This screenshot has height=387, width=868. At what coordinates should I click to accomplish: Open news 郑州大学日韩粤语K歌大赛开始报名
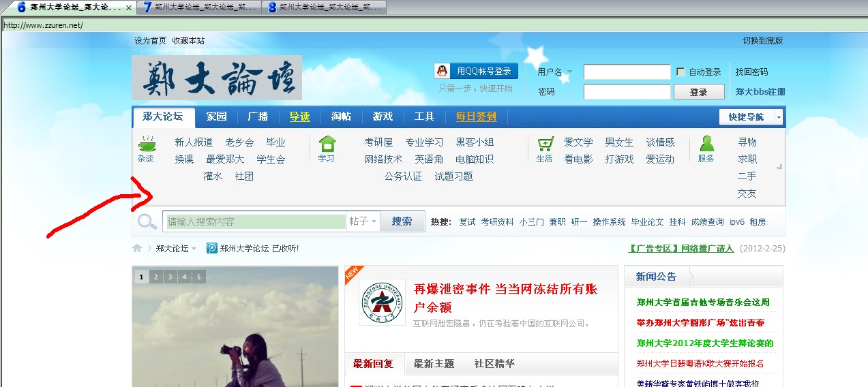click(x=700, y=364)
